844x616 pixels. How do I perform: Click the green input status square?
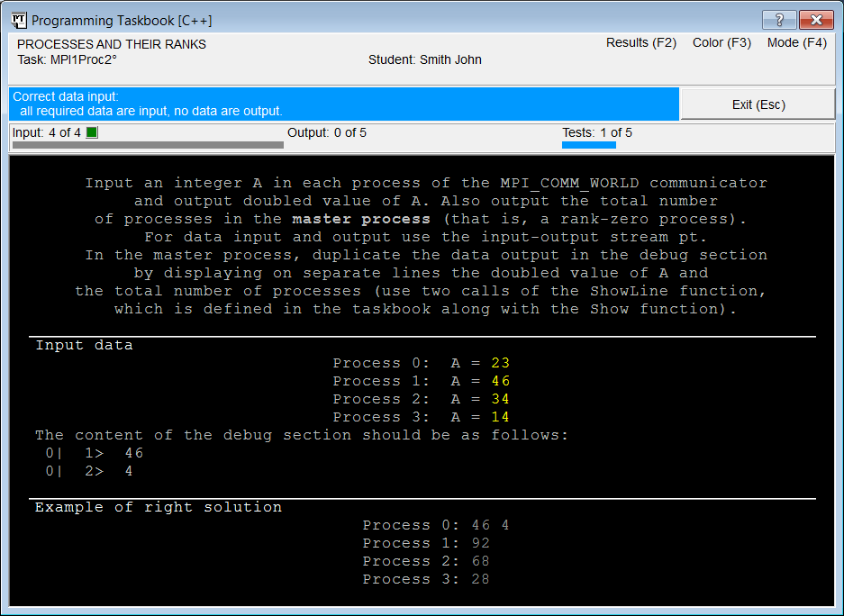[x=92, y=132]
